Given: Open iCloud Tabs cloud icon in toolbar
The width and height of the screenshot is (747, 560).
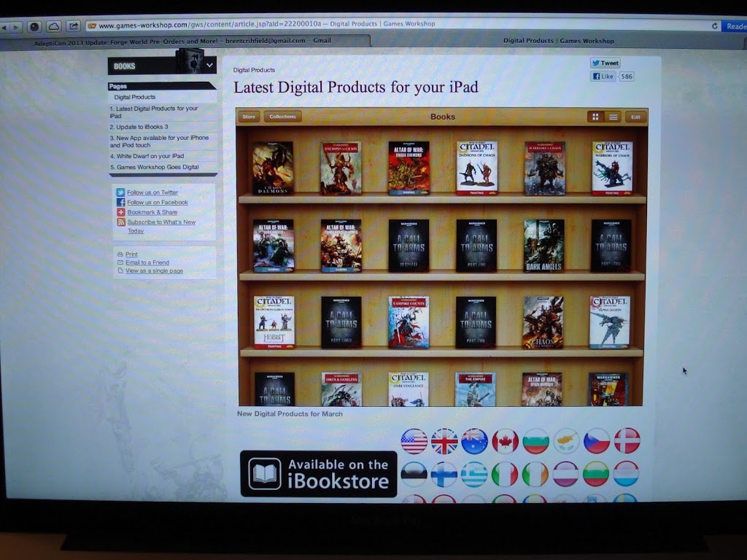Looking at the screenshot, I should [54, 26].
